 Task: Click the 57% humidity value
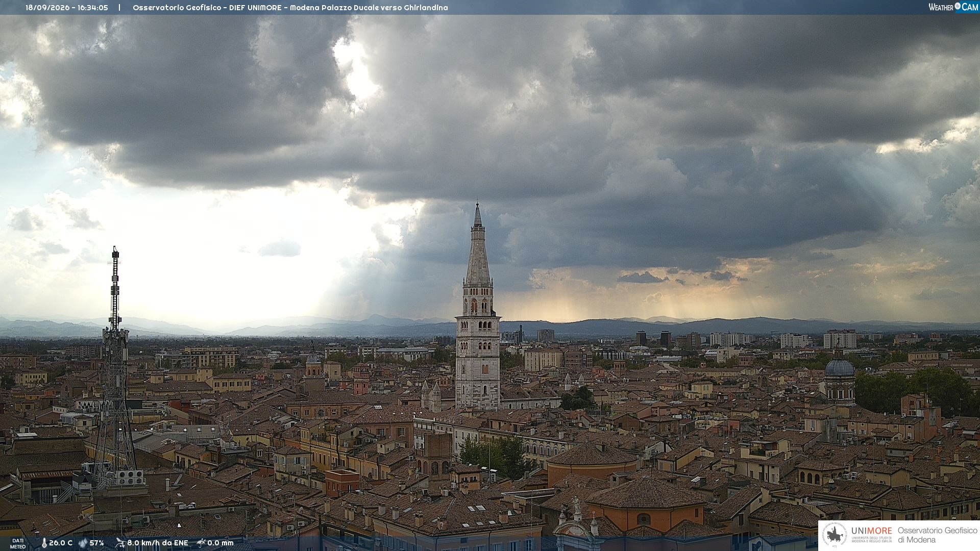(x=97, y=543)
